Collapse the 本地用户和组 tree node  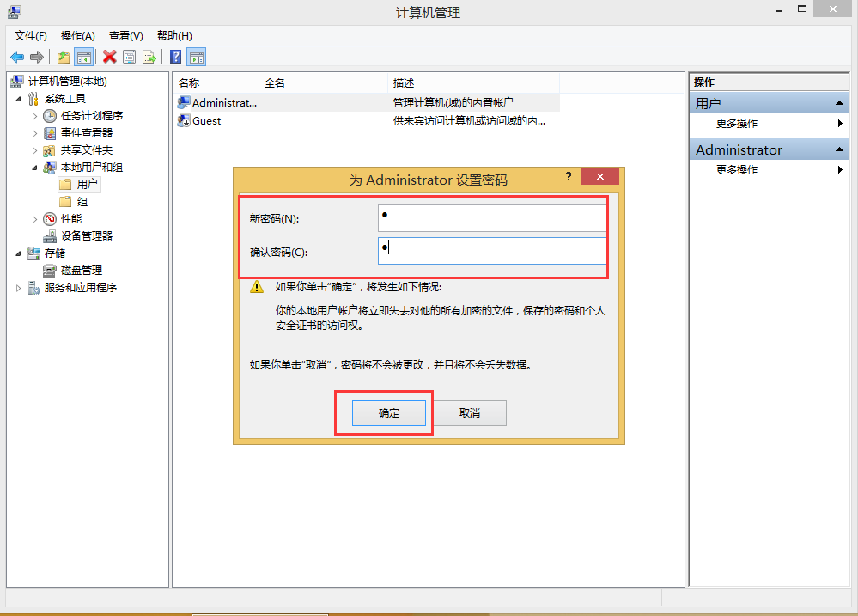[x=34, y=168]
